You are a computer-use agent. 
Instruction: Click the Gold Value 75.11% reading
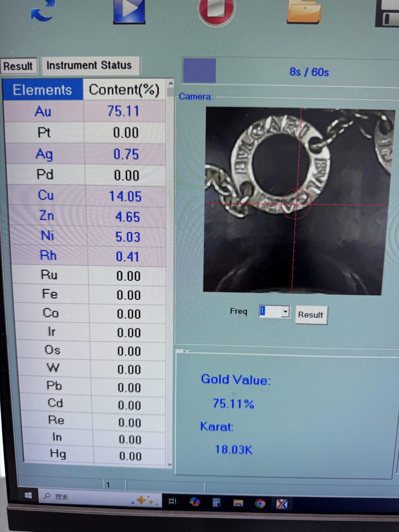pos(233,403)
